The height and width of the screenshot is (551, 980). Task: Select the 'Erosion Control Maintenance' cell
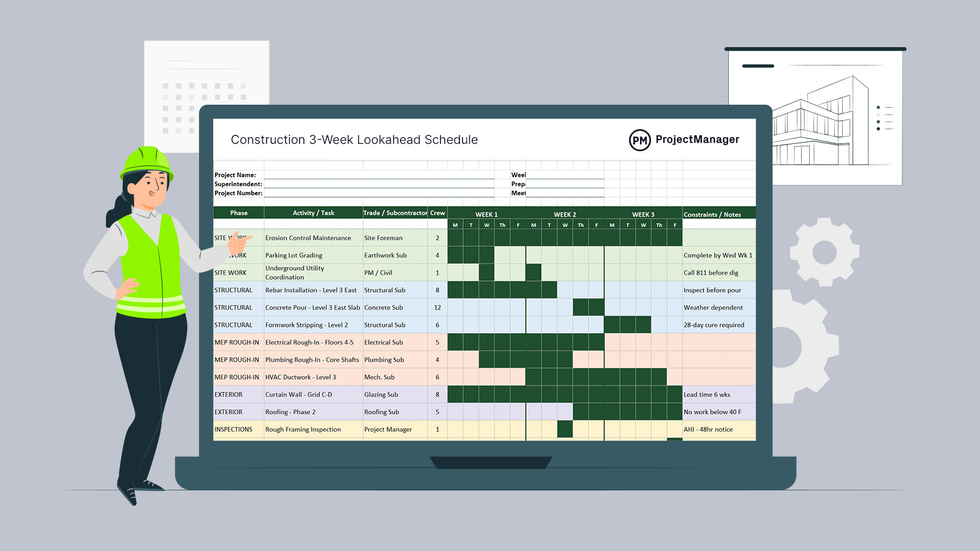(314, 238)
